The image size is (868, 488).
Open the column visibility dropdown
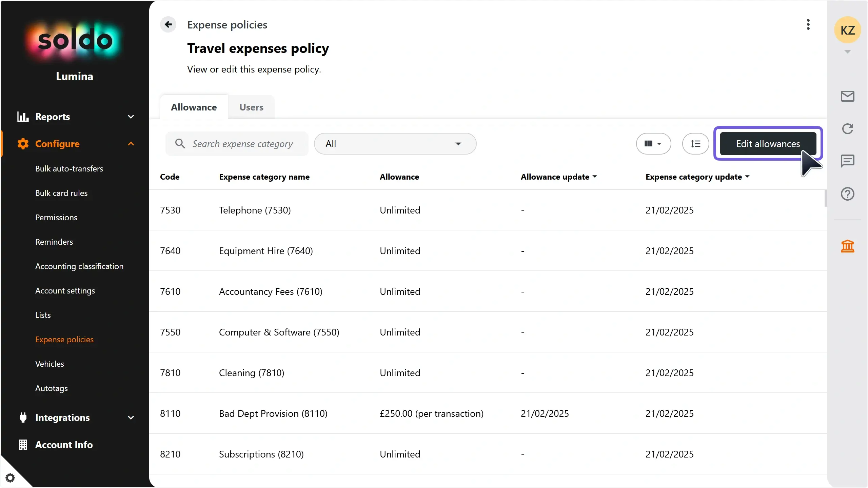click(x=653, y=144)
